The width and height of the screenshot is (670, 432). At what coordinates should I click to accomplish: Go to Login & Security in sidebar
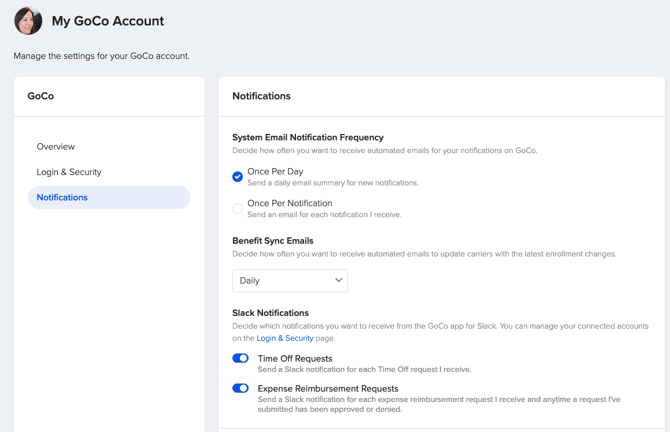(69, 172)
